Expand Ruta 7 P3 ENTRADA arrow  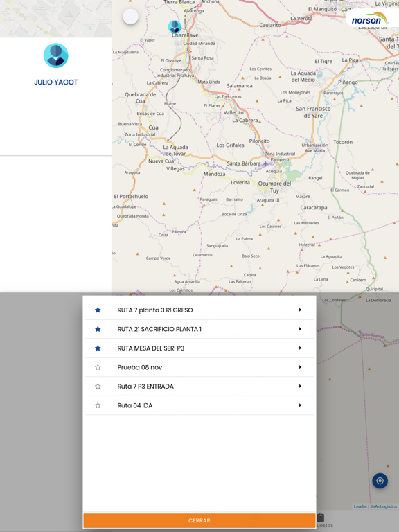click(x=300, y=386)
